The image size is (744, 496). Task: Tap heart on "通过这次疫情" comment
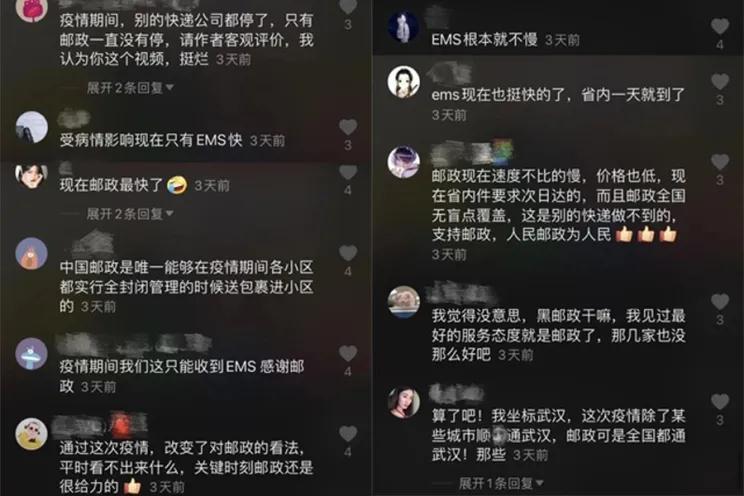[x=348, y=434]
